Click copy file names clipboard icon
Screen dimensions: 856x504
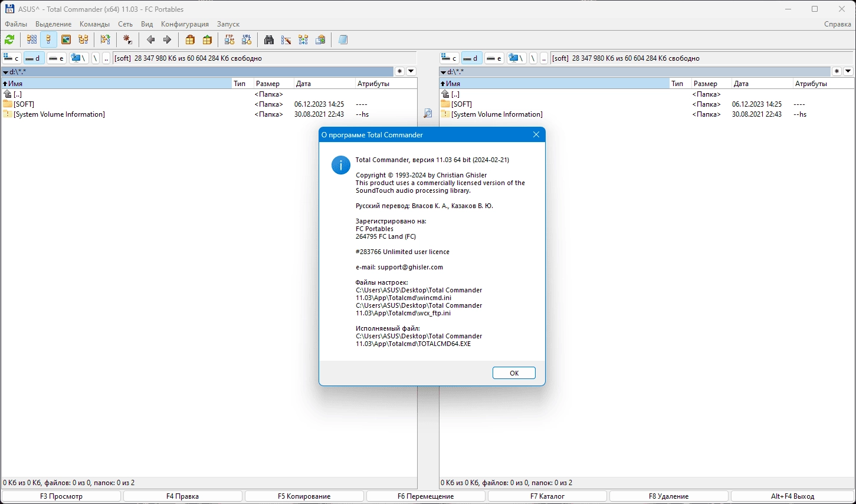click(320, 39)
